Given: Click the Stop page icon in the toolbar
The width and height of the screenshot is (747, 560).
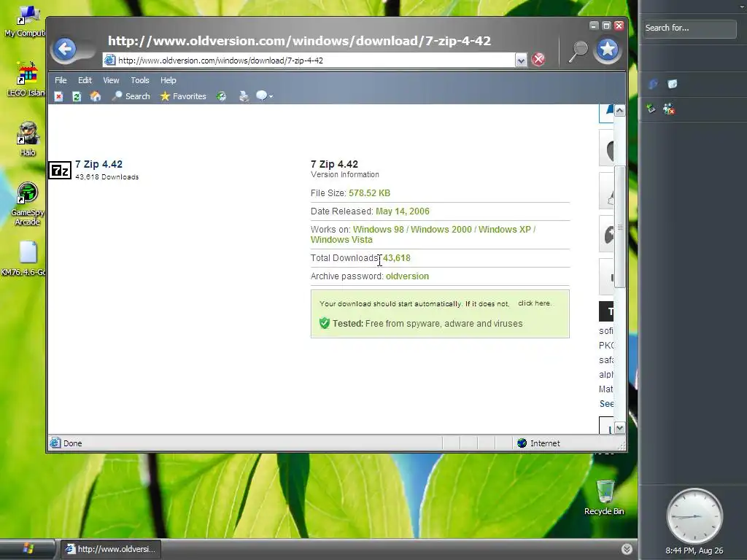Looking at the screenshot, I should tap(58, 97).
